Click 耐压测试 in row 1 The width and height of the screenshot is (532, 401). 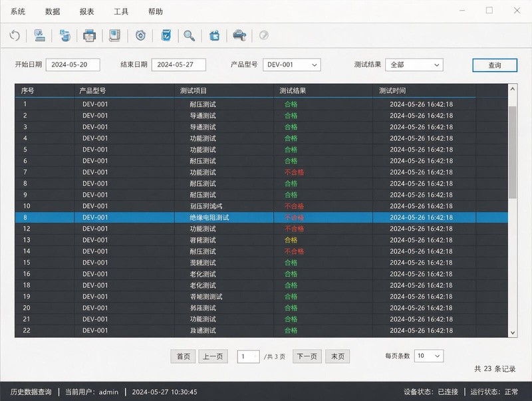pyautogui.click(x=203, y=104)
